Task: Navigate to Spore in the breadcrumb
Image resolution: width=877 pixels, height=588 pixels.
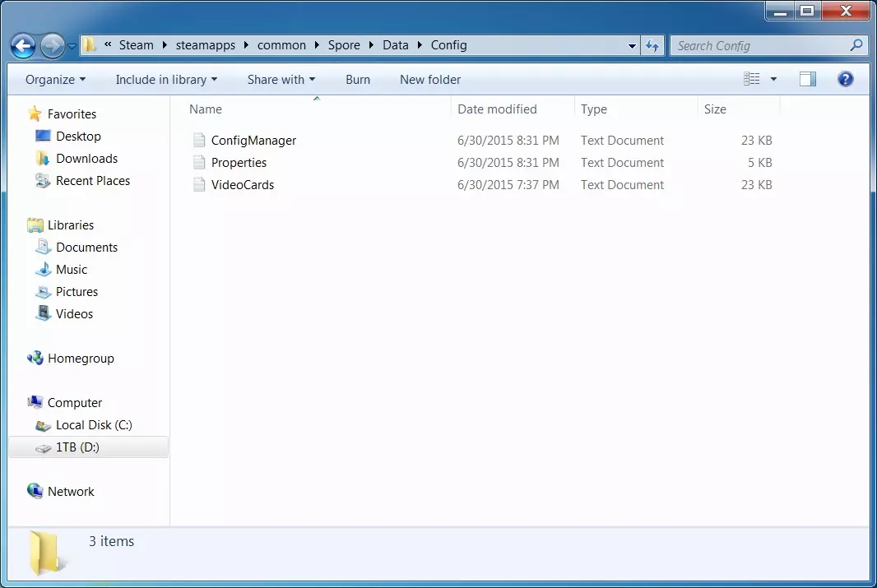Action: coord(344,45)
